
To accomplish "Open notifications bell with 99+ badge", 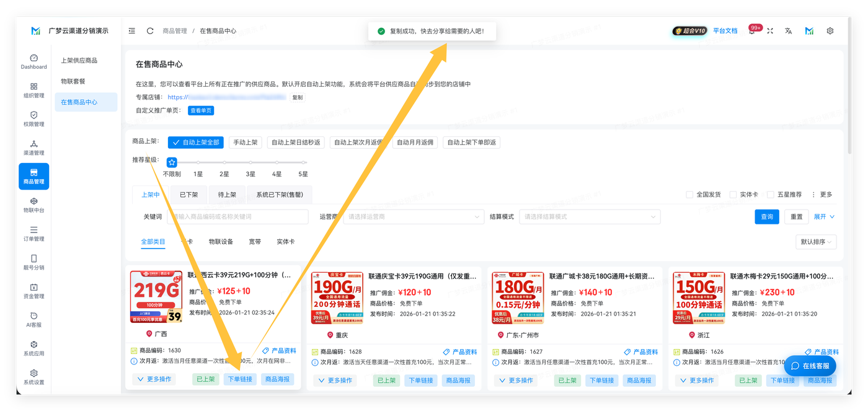I will (751, 31).
